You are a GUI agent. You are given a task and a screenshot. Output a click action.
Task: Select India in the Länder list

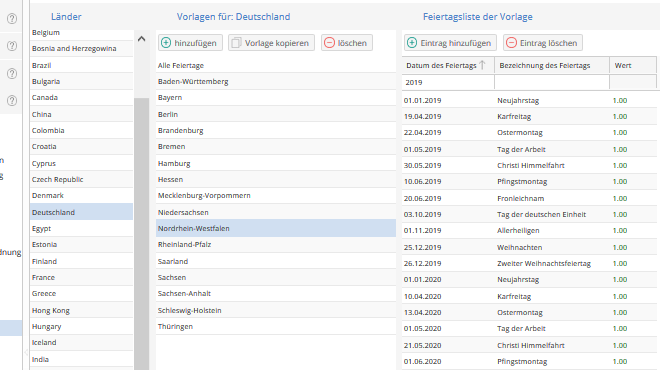[x=82, y=359]
